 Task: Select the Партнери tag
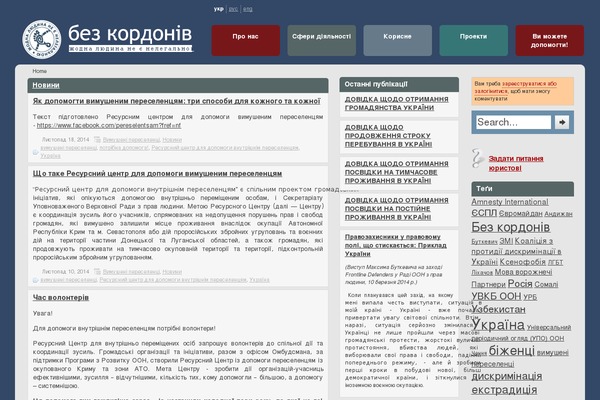[488, 284]
